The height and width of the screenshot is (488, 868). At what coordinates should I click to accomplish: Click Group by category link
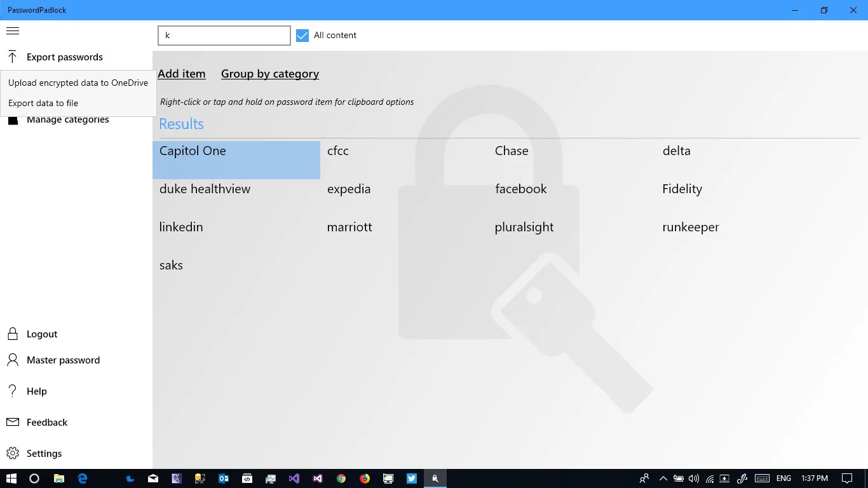click(270, 74)
